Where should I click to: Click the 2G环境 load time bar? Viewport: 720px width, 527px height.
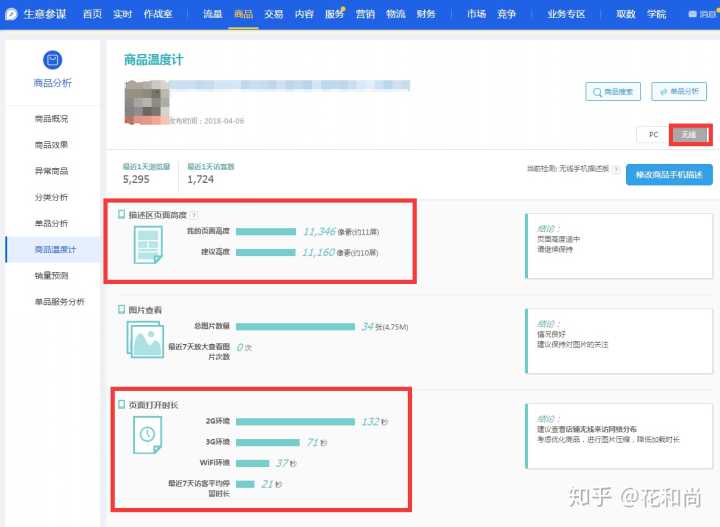click(x=295, y=422)
